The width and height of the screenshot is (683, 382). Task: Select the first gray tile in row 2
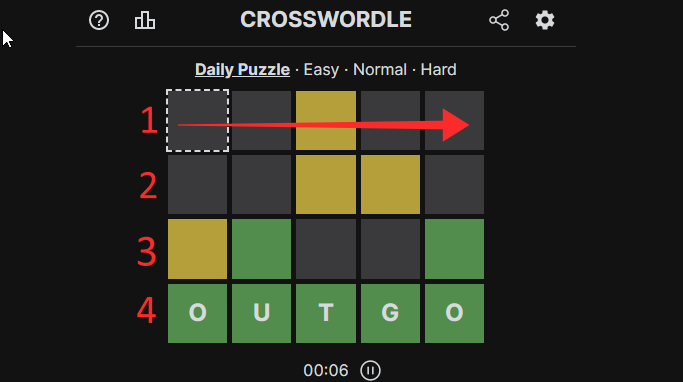tap(197, 185)
